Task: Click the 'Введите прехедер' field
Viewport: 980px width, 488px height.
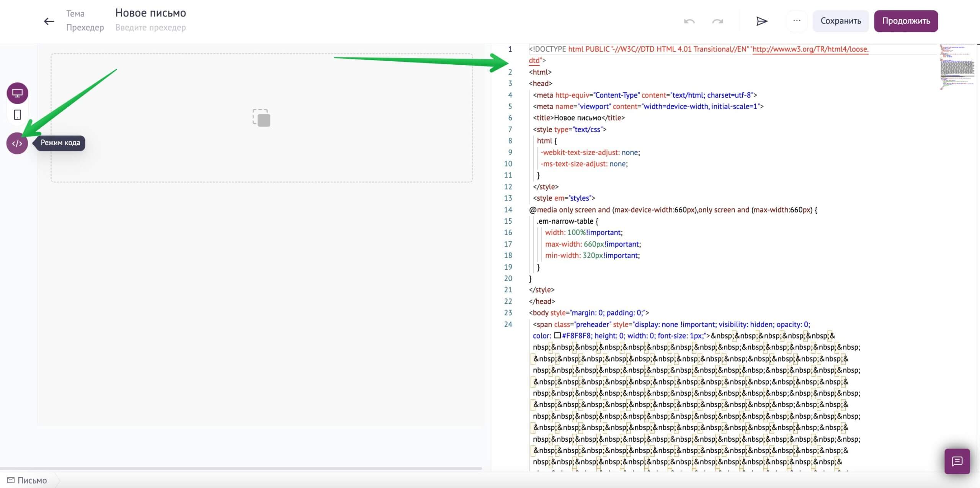Action: pyautogui.click(x=150, y=28)
